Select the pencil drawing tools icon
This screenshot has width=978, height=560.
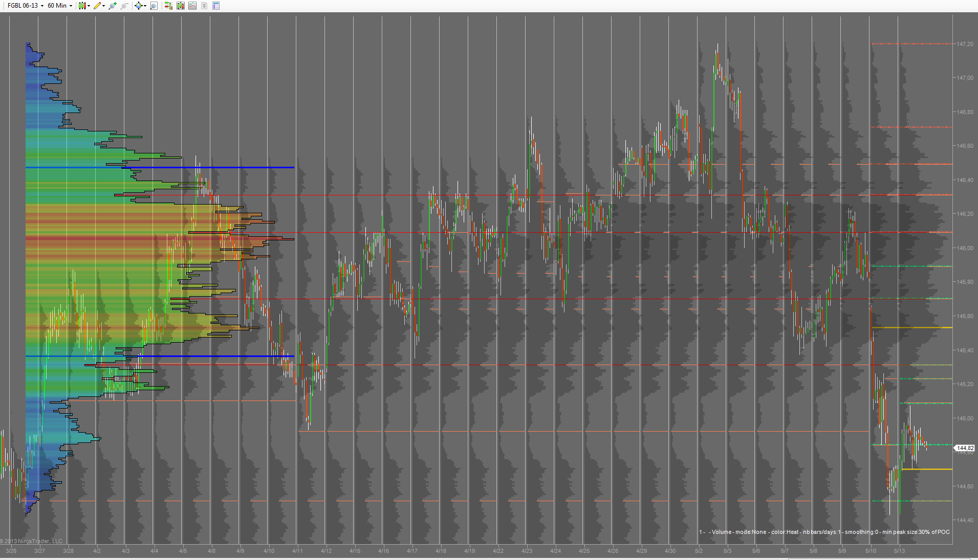tap(97, 6)
